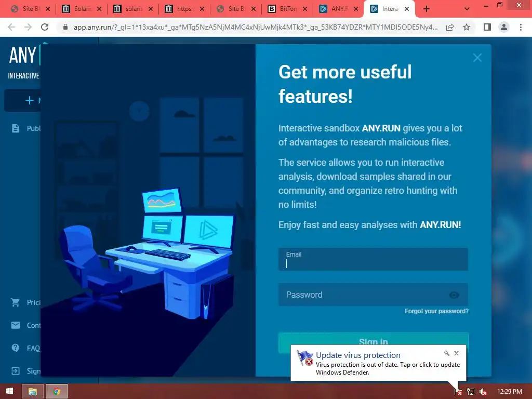This screenshot has width=532, height=399.
Task: Click the address bar URL
Action: pos(256,27)
